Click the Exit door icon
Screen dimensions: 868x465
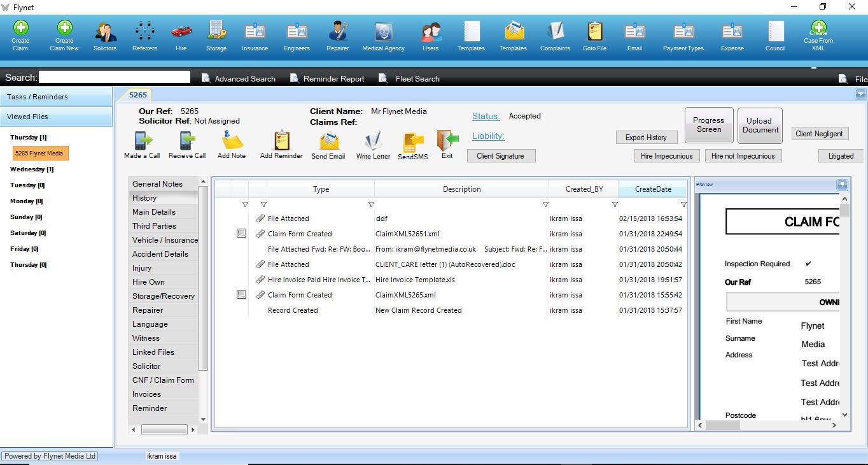pyautogui.click(x=447, y=140)
